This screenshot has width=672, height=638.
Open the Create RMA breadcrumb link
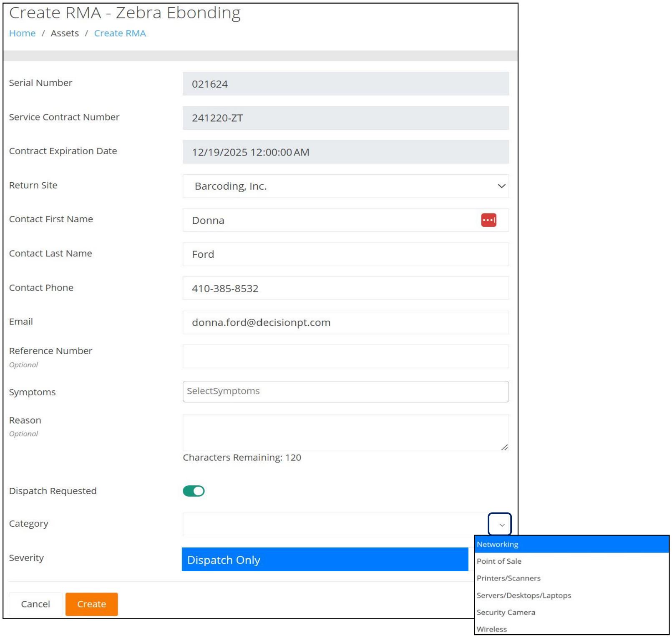click(120, 33)
